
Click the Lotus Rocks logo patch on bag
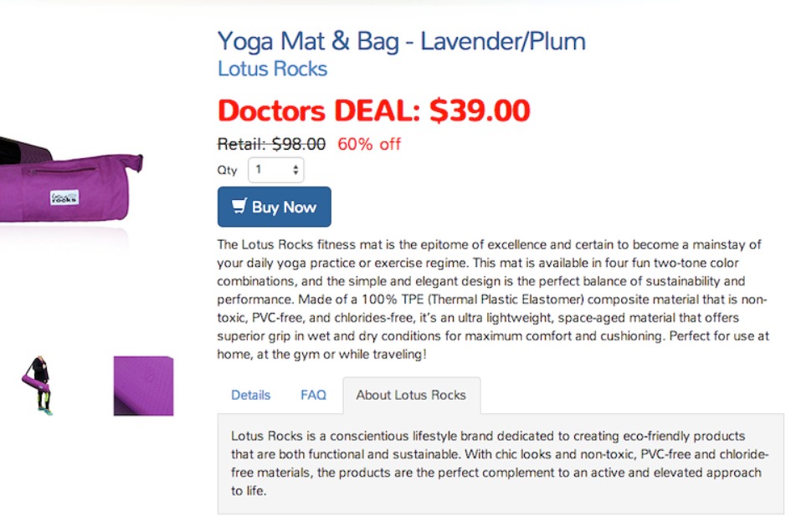(64, 198)
